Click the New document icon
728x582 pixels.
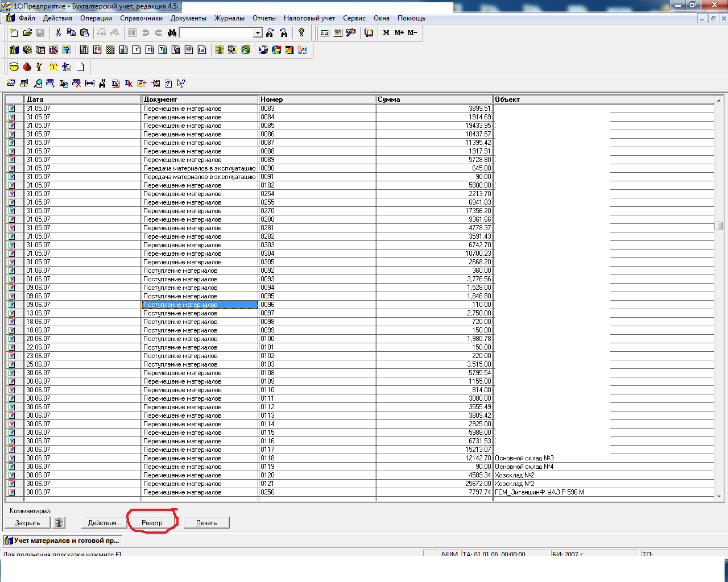click(14, 33)
